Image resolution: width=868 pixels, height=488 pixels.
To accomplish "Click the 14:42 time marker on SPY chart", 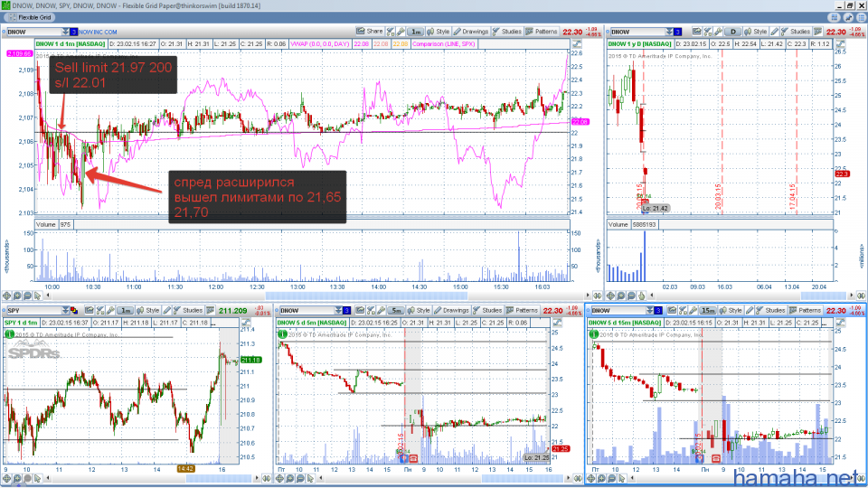I will coord(185,469).
